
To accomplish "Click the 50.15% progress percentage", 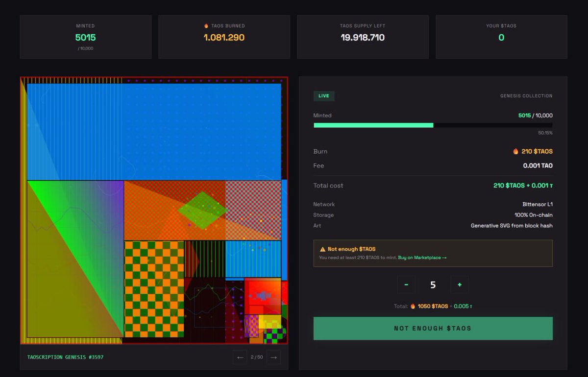I will coord(545,133).
